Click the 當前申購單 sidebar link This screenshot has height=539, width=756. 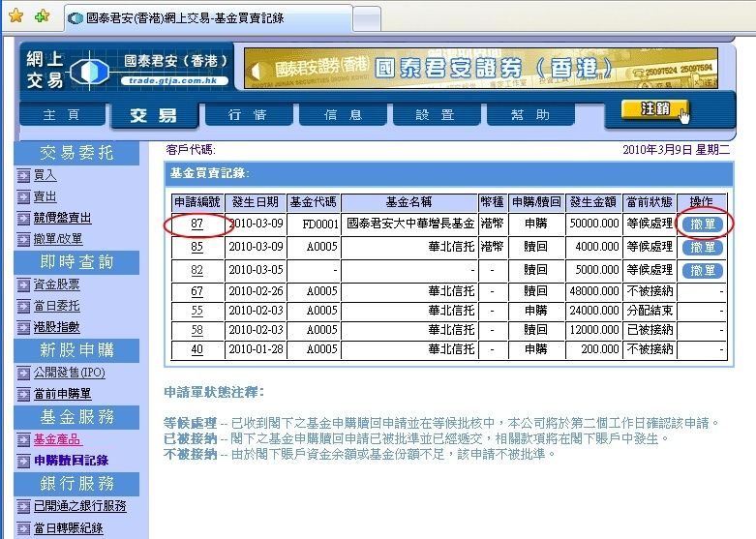point(62,394)
